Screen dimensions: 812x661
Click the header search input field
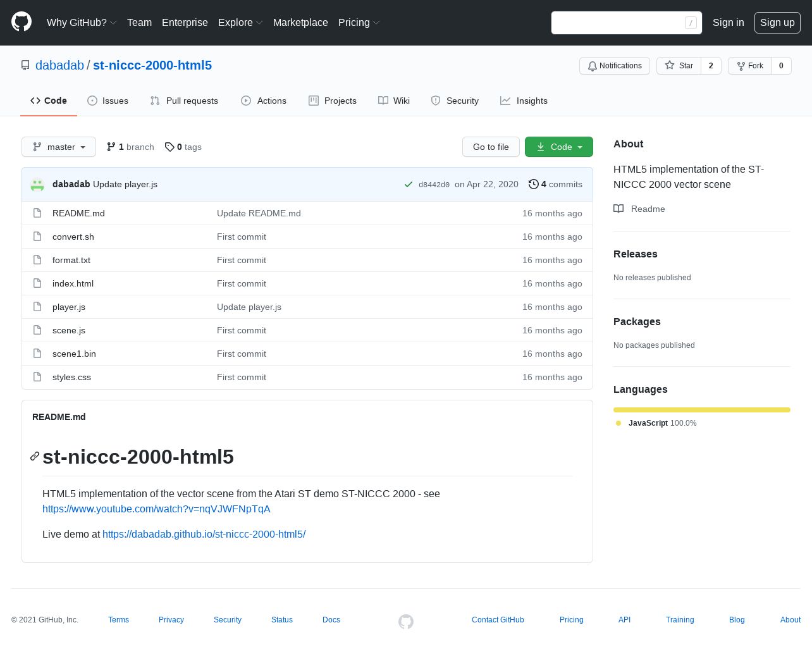point(627,23)
